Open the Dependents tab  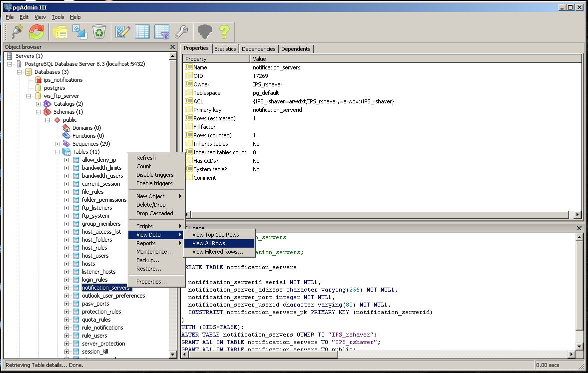[x=296, y=49]
